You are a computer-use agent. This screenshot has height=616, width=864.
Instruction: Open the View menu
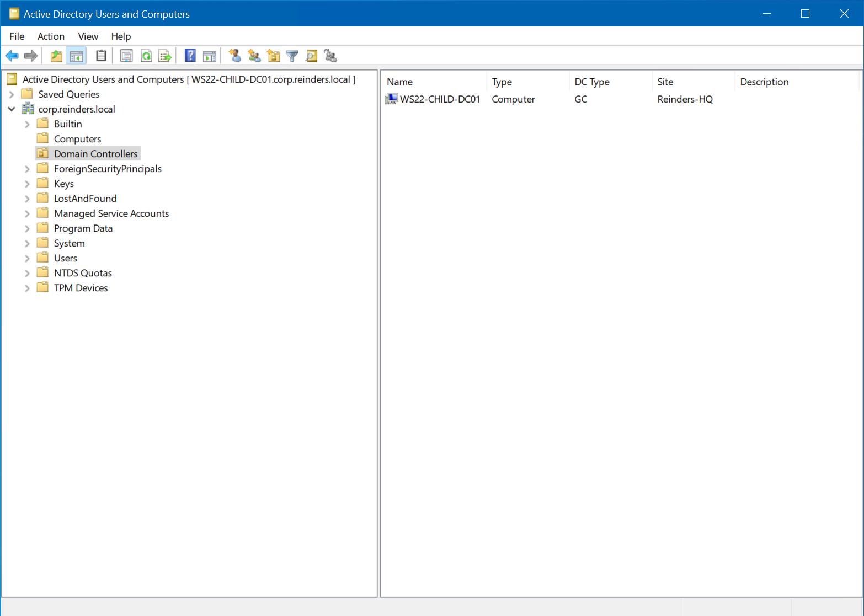tap(88, 36)
